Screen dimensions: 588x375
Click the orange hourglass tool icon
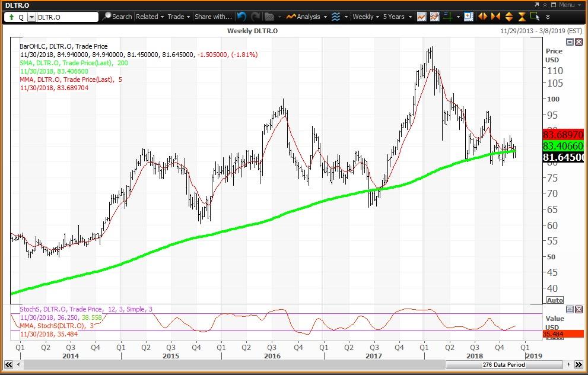pyautogui.click(x=522, y=17)
